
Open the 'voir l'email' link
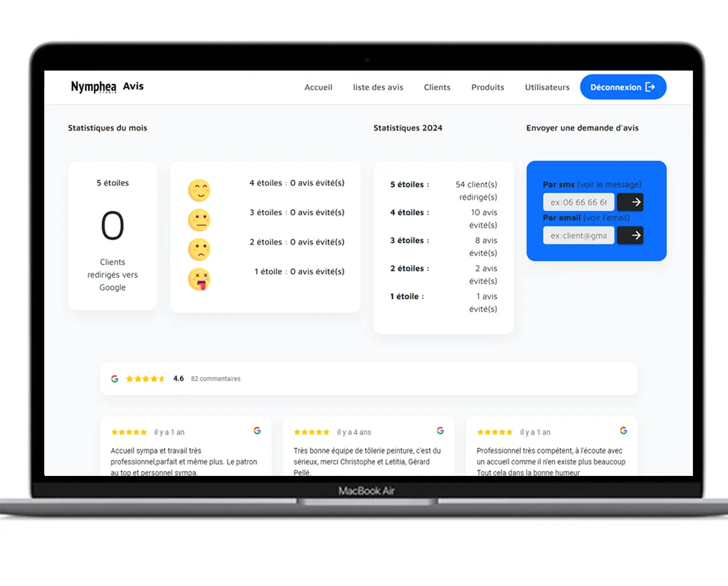click(x=606, y=218)
